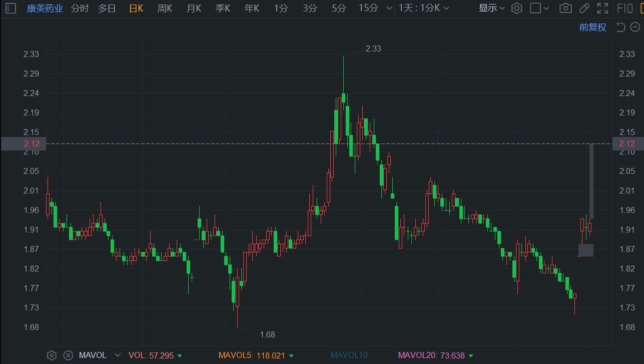Open the F10 company info
Image resolution: width=644 pixels, height=364 pixels.
625,8
